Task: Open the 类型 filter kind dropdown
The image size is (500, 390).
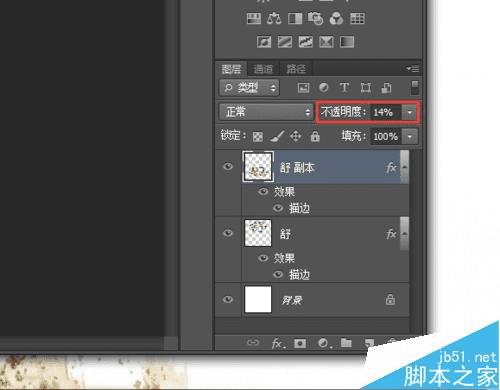Action: pyautogui.click(x=249, y=88)
